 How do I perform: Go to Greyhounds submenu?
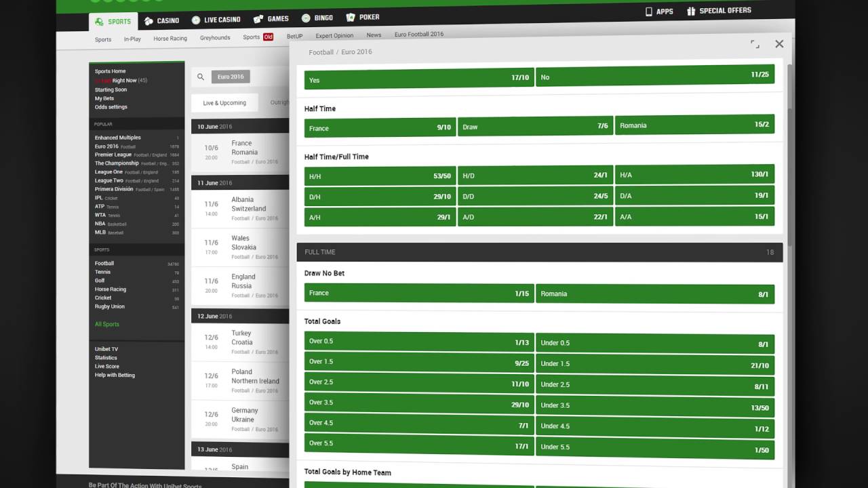click(215, 38)
